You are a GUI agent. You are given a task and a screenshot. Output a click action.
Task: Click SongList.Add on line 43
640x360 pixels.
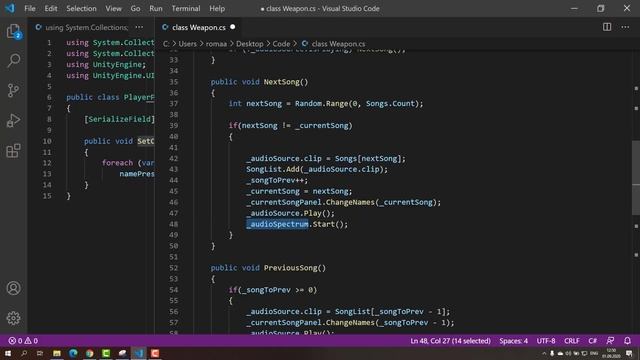coord(272,169)
